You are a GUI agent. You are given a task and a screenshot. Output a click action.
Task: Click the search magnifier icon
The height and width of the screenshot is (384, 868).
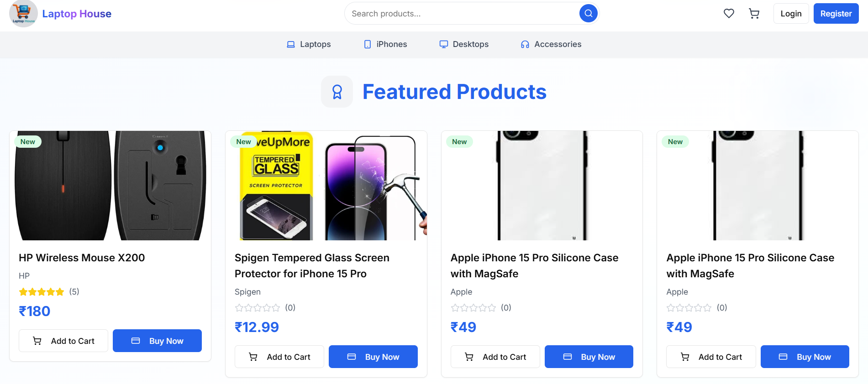pyautogui.click(x=588, y=13)
